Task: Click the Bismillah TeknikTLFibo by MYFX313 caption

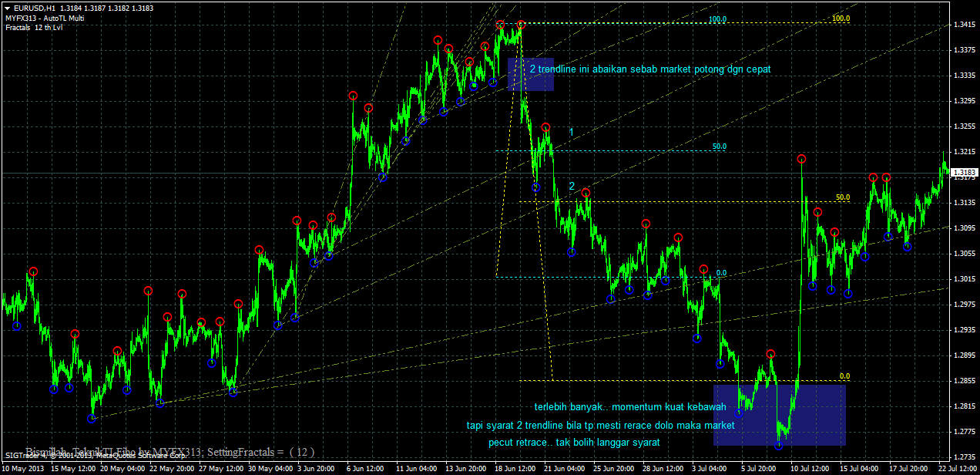Action: pos(170,451)
